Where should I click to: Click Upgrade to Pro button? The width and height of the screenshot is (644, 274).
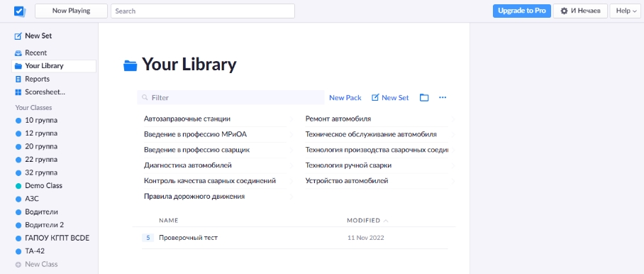pyautogui.click(x=521, y=11)
